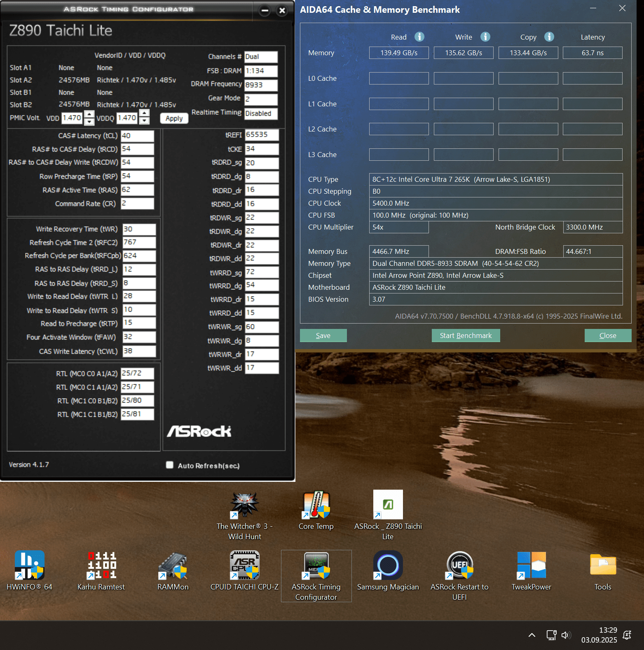Click the CPU Type value in AIDA64

point(496,179)
